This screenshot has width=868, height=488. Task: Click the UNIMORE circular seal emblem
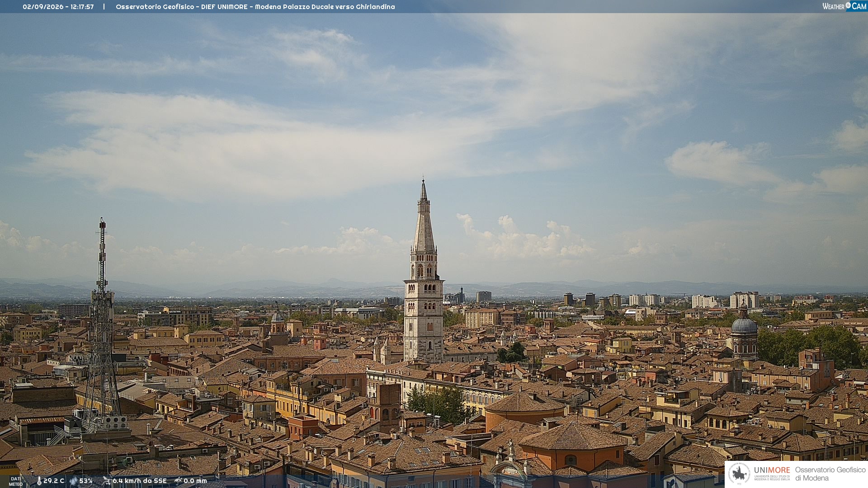(739, 474)
